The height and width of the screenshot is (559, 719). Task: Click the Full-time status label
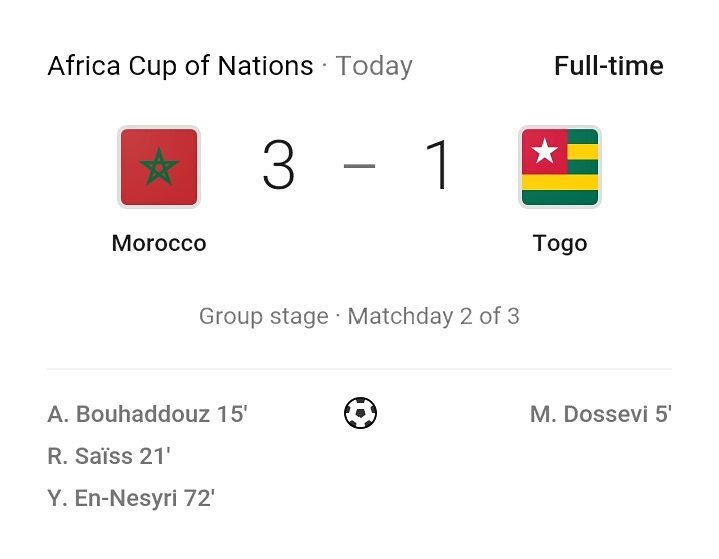tap(608, 66)
